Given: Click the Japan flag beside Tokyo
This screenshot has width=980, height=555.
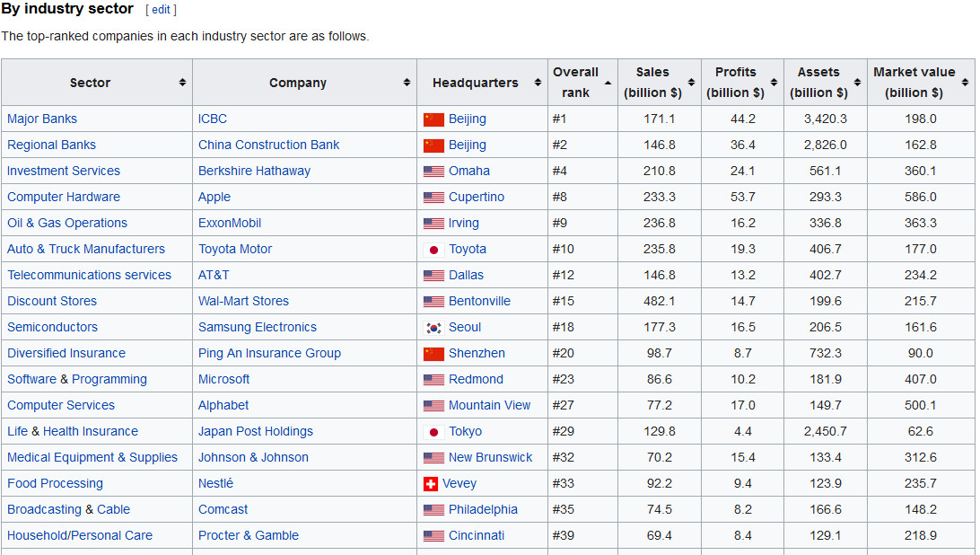Looking at the screenshot, I should pyautogui.click(x=433, y=432).
